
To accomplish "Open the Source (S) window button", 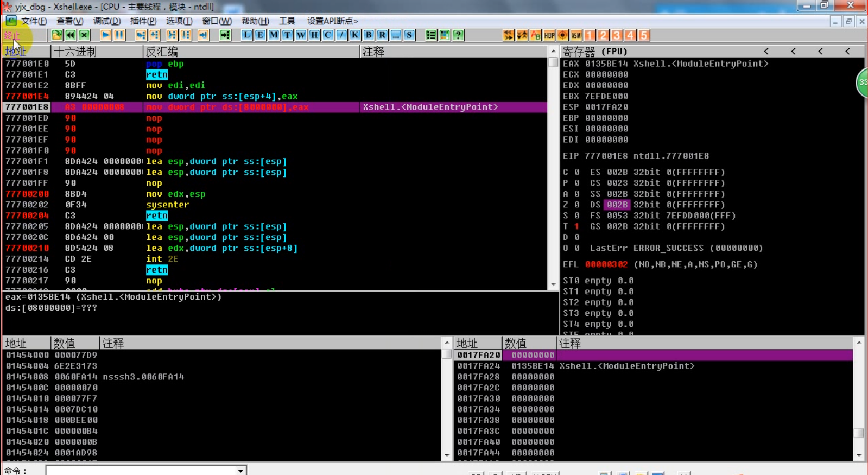I will (x=410, y=35).
